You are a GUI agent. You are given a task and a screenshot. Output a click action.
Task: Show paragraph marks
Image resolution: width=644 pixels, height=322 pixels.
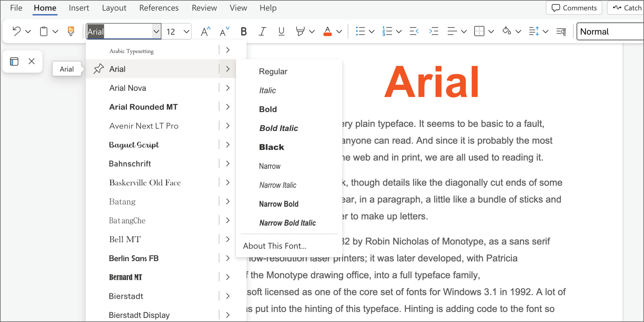point(561,31)
